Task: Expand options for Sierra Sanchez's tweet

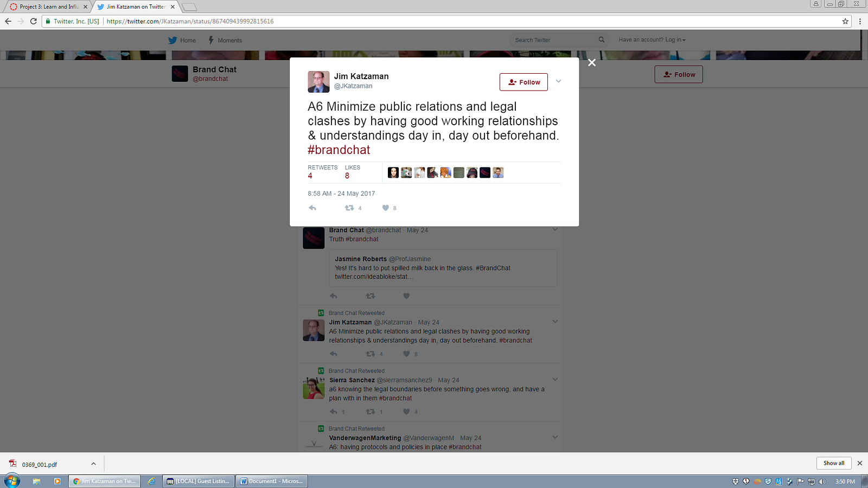Action: (555, 380)
